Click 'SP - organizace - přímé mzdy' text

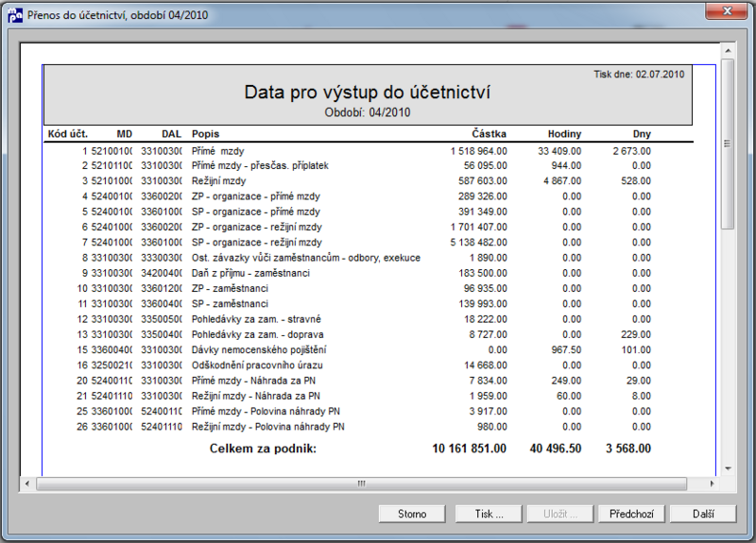coord(255,212)
